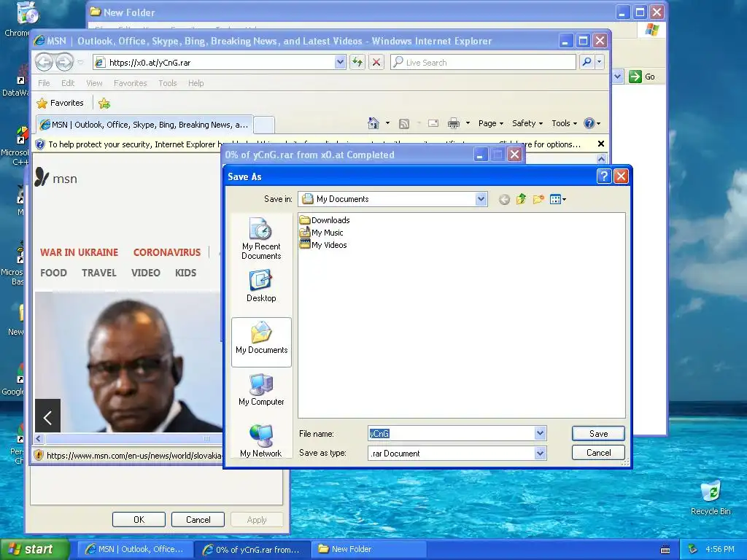
Task: Switch to yCnG.rar download taskbar button
Action: [x=252, y=549]
